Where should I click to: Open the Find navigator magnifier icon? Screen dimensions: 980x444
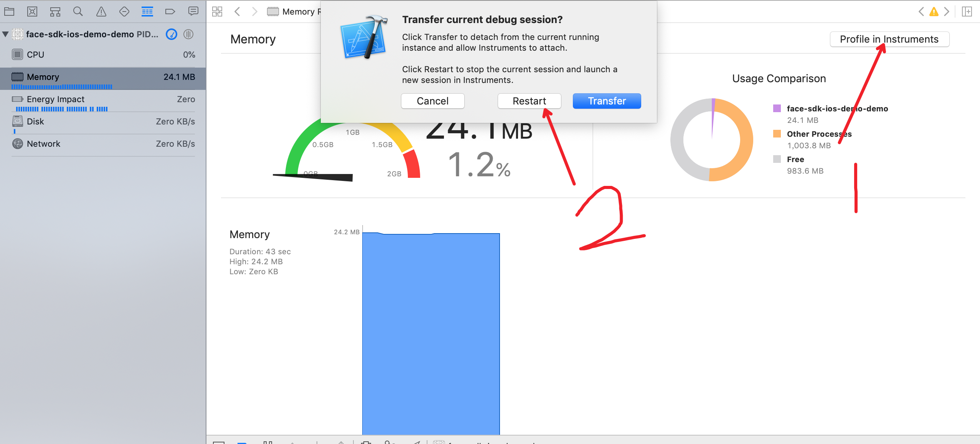[78, 12]
